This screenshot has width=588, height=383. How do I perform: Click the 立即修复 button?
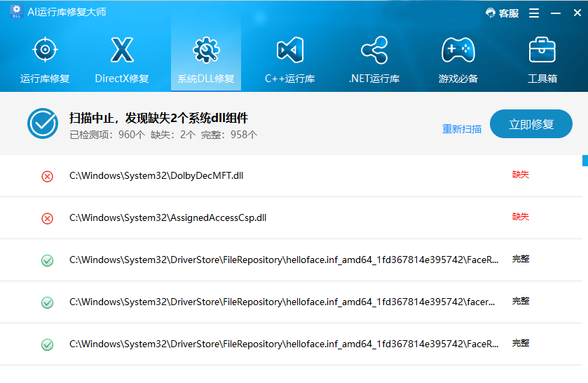(531, 124)
